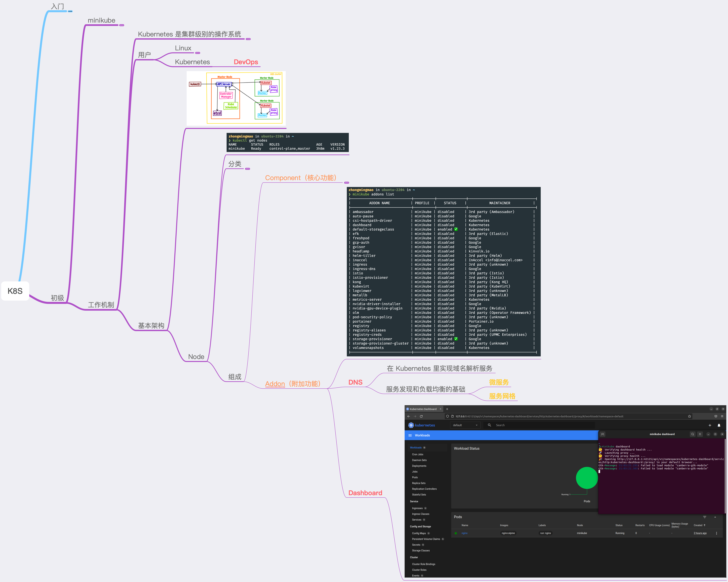
Task: Expand the collapsed 入门 branch ellipsis
Action: tap(70, 11)
